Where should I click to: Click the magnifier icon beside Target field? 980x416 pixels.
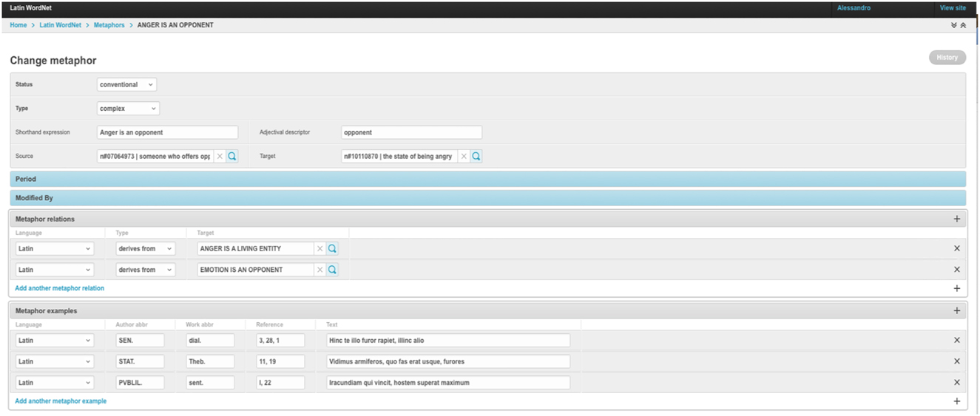(x=476, y=157)
